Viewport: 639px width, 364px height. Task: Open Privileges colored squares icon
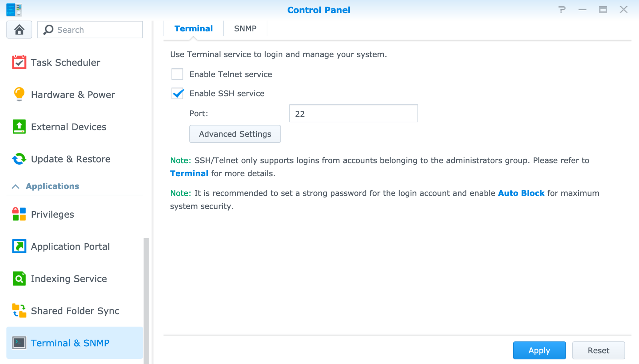click(x=19, y=214)
